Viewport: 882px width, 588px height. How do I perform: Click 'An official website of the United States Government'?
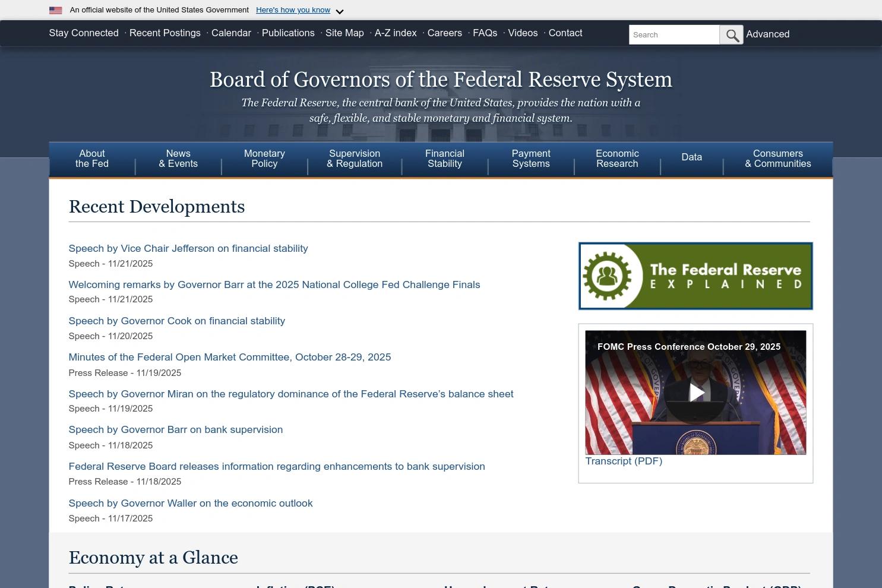(x=159, y=10)
